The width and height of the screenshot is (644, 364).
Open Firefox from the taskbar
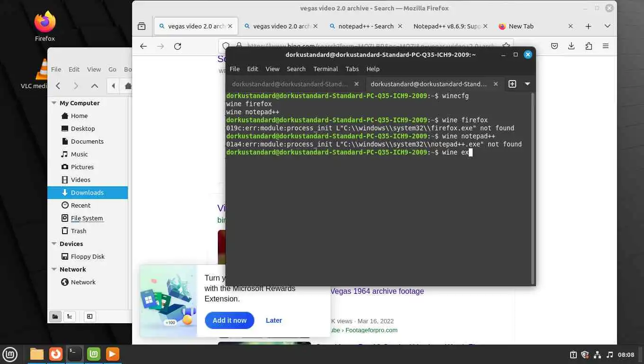(56, 354)
